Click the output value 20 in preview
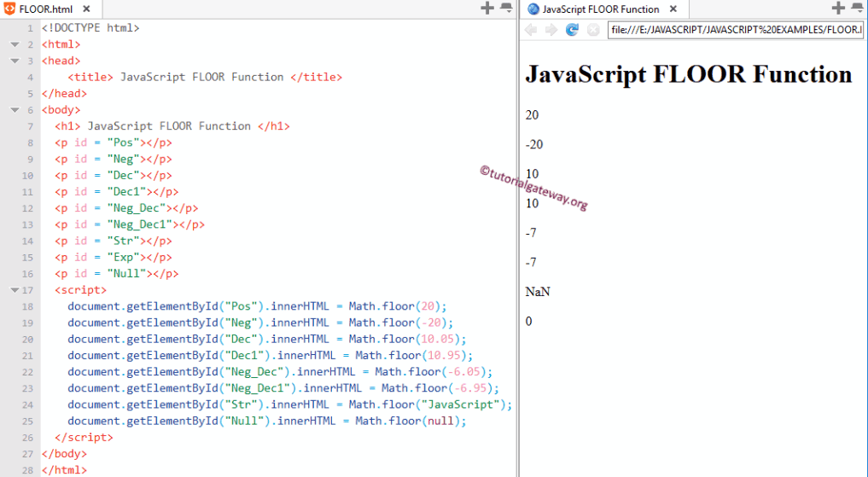 point(532,115)
